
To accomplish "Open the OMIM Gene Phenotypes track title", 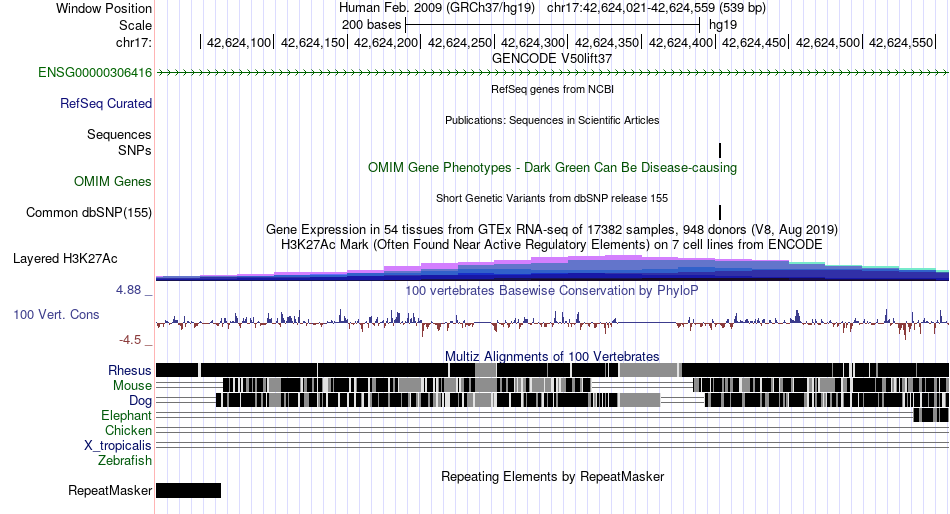I will pyautogui.click(x=553, y=167).
